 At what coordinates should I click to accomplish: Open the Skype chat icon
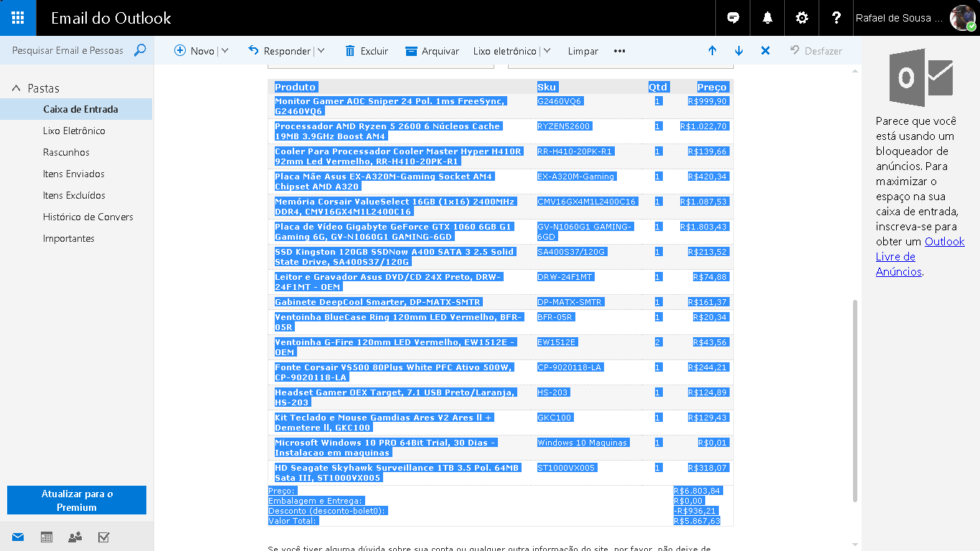point(733,18)
